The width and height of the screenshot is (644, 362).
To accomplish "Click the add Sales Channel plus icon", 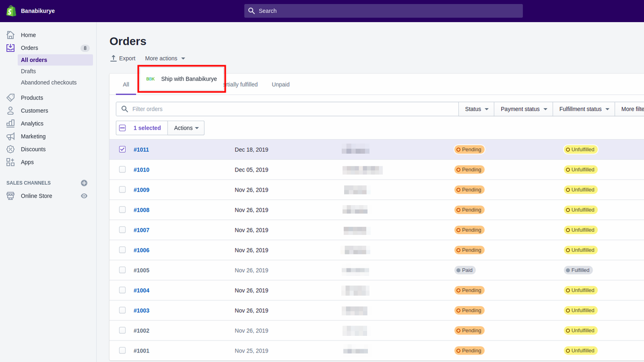I will [84, 183].
